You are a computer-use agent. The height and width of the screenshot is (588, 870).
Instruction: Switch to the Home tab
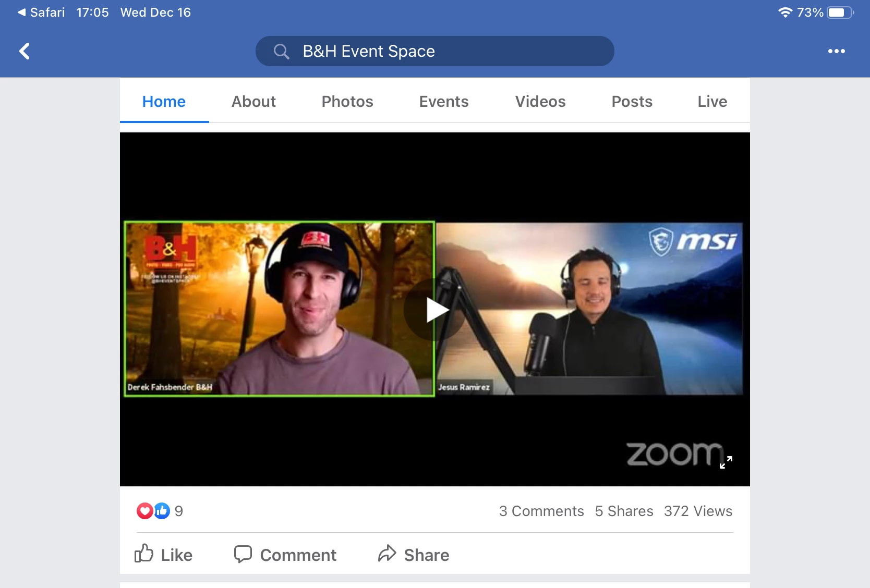click(164, 101)
